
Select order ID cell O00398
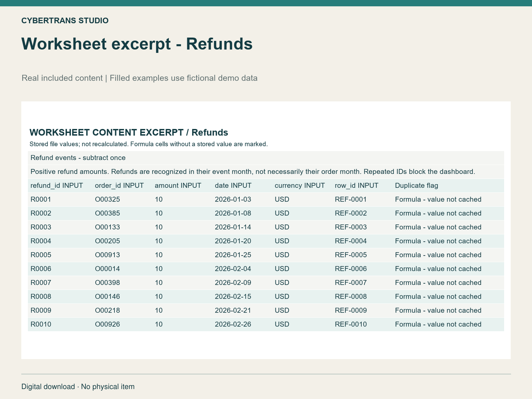[x=107, y=283]
